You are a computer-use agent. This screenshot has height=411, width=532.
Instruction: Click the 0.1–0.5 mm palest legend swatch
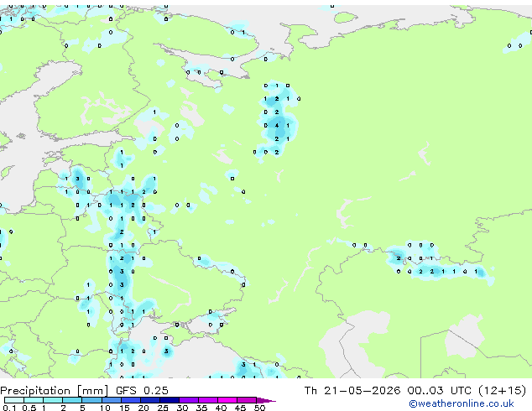[x=14, y=400]
